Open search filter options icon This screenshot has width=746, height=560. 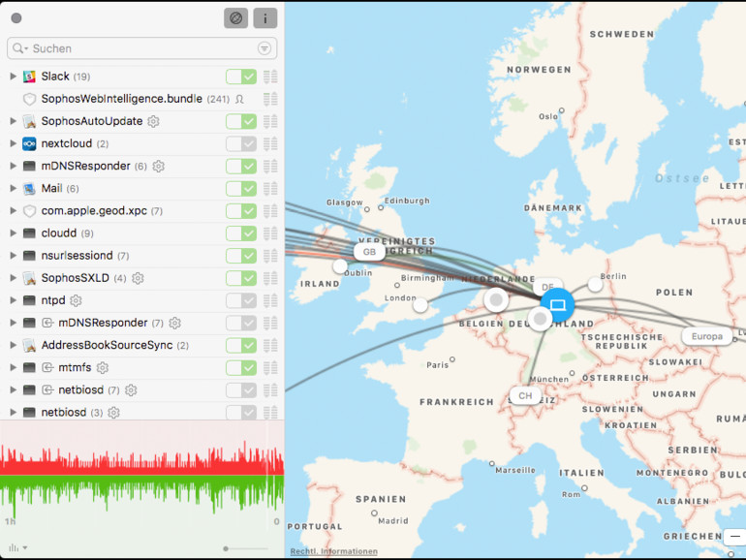[264, 48]
